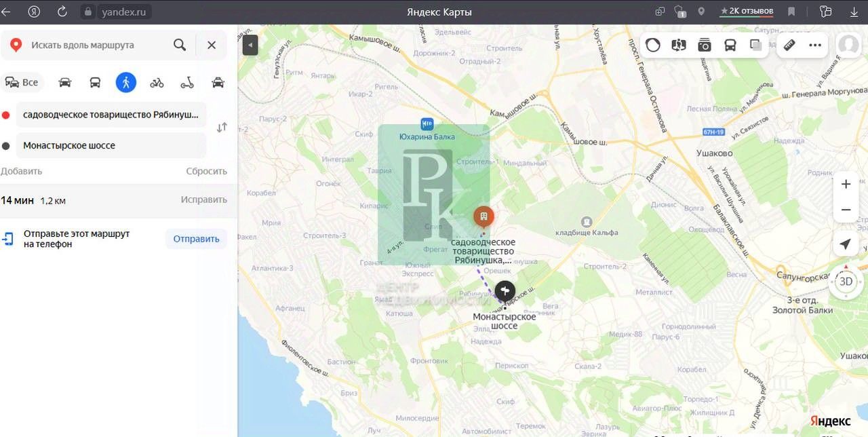Toggle the moving transport bus layer icon
Image resolution: width=868 pixels, height=437 pixels.
click(730, 45)
